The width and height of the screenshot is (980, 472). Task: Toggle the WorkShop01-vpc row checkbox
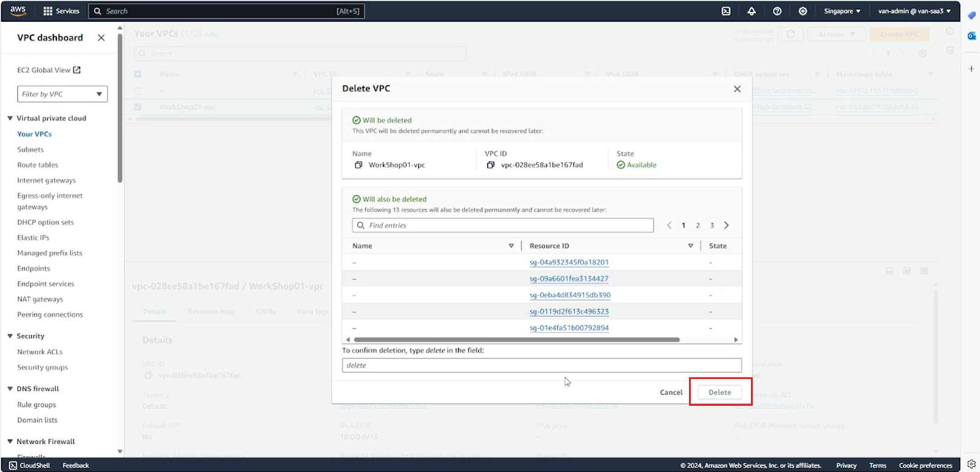point(138,107)
